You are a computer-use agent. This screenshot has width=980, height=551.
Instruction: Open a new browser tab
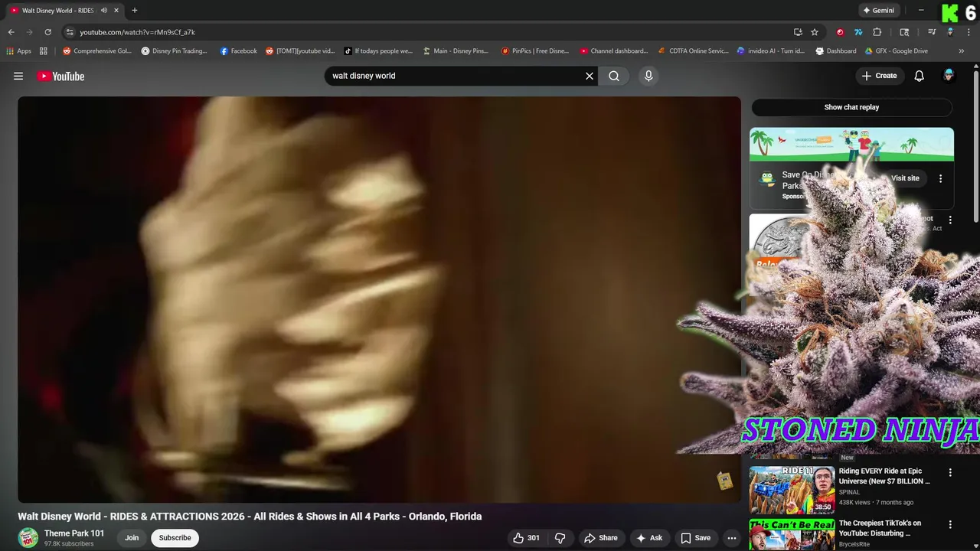135,11
